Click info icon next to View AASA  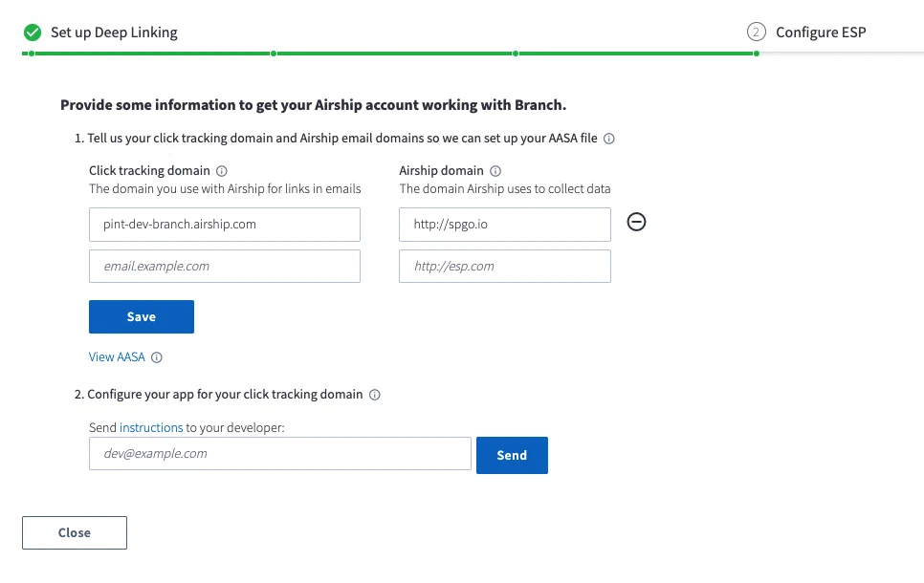coord(157,357)
